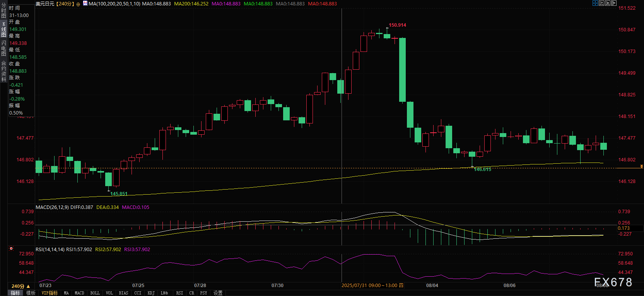
Task: Switch to the 分时图 side tab
Action: click(3, 11)
